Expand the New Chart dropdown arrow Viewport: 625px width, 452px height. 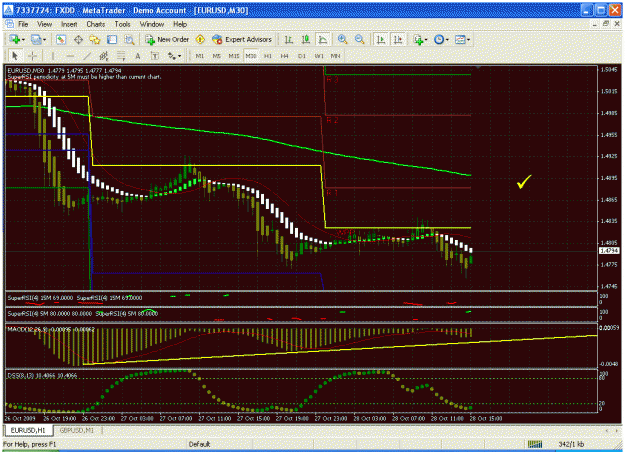[x=24, y=39]
